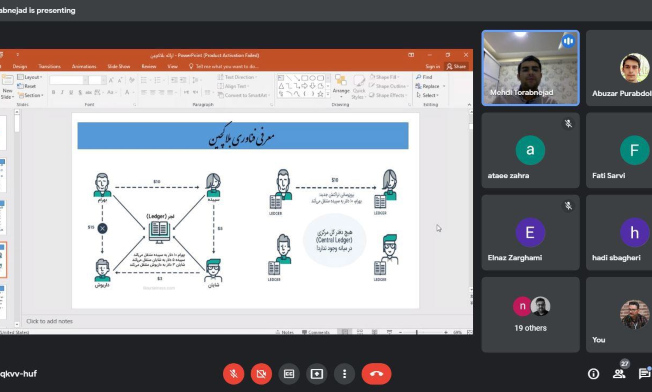Image resolution: width=652 pixels, height=392 pixels.
Task: Open the three-dot more options menu
Action: coord(344,374)
